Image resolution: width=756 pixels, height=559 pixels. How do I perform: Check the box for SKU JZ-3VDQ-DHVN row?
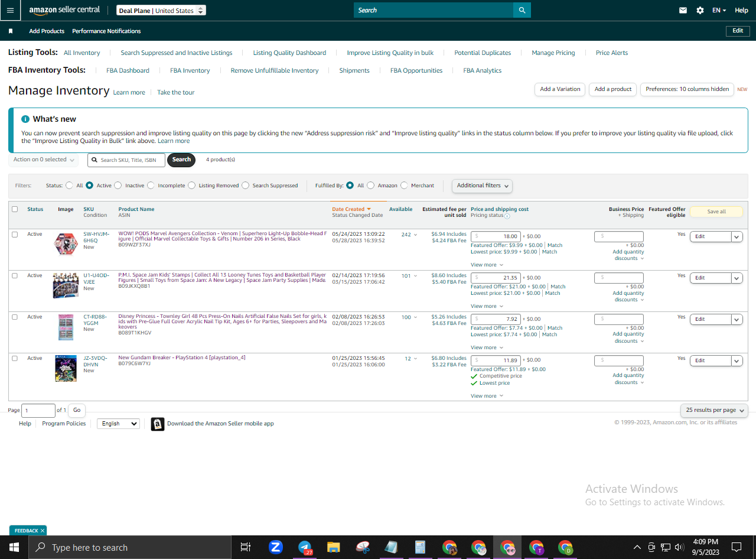15,358
